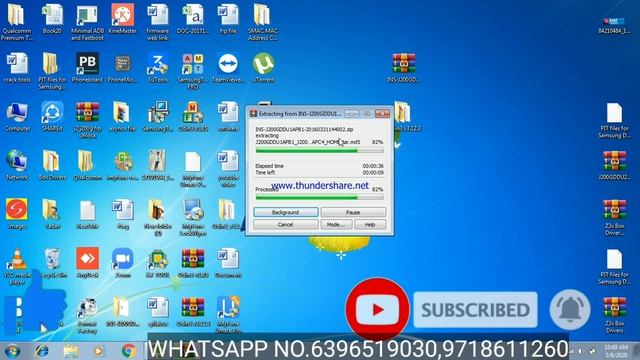Open the frp file document
Image resolution: width=640 pixels, height=360 pixels.
tap(228, 19)
